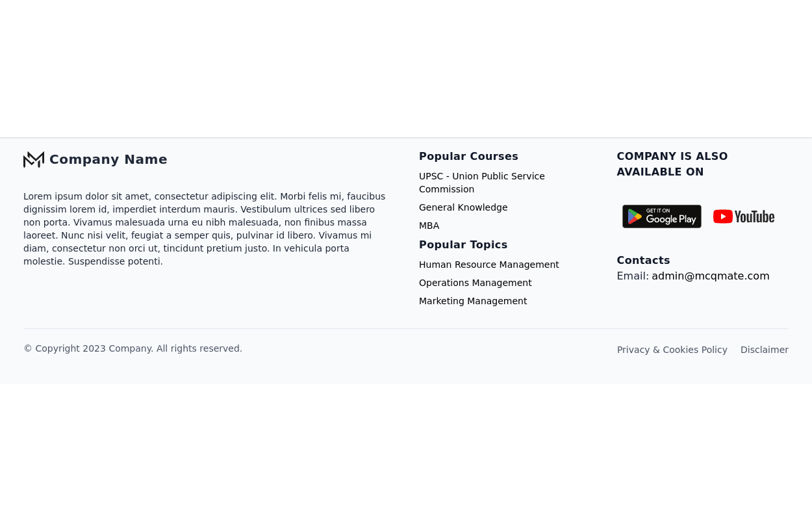Click the M-shaped company logo icon
Image resolution: width=812 pixels, height=520 pixels.
pyautogui.click(x=34, y=159)
